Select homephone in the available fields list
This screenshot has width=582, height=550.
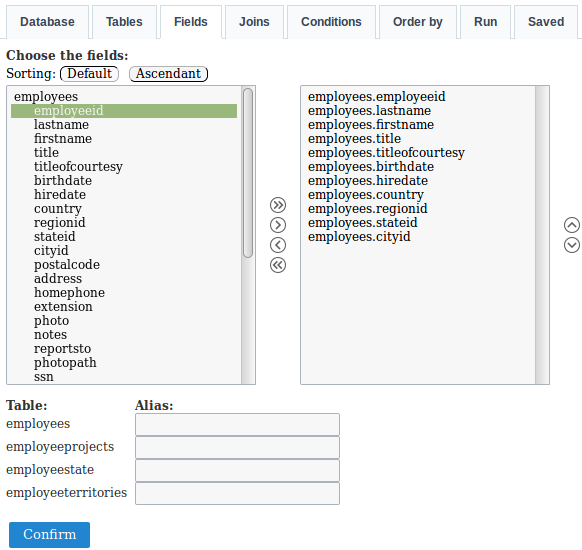[124, 293]
